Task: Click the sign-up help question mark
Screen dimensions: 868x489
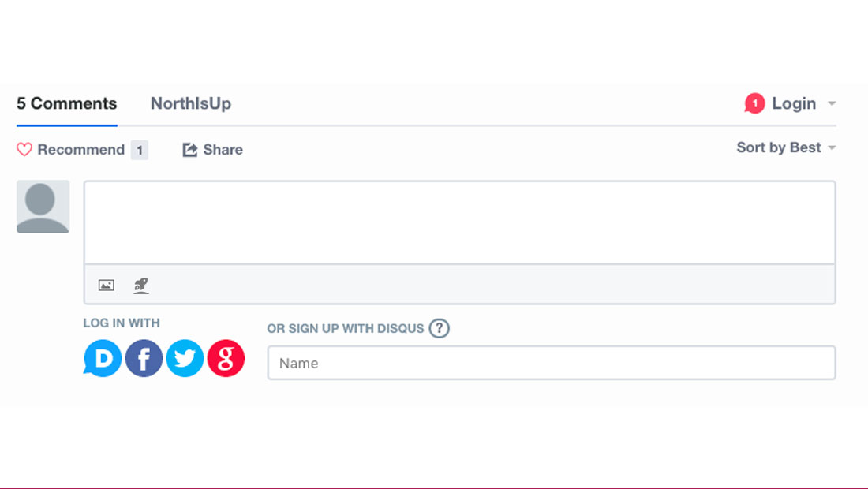Action: tap(439, 328)
